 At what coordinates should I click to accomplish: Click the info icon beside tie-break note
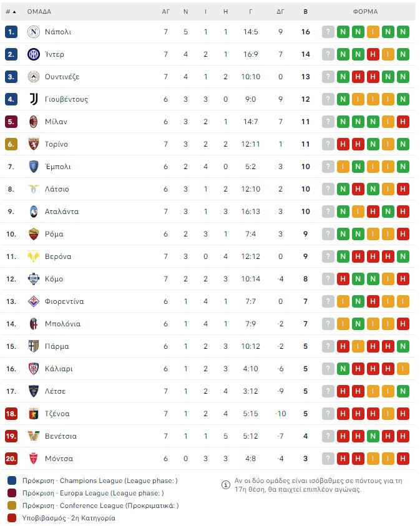pyautogui.click(x=226, y=485)
